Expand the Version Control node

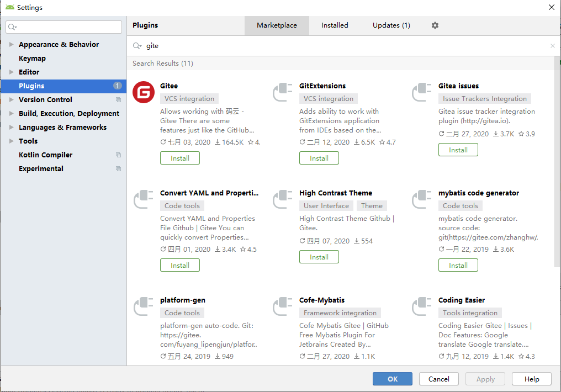[12, 99]
